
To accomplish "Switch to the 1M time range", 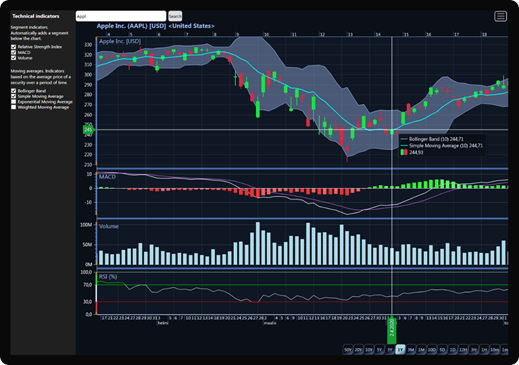I will click(x=421, y=350).
